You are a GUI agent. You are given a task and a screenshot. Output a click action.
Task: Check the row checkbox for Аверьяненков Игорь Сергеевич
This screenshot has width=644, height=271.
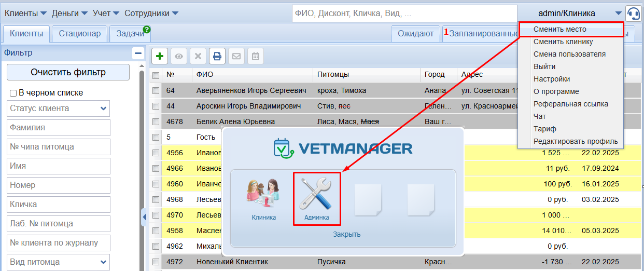point(156,90)
